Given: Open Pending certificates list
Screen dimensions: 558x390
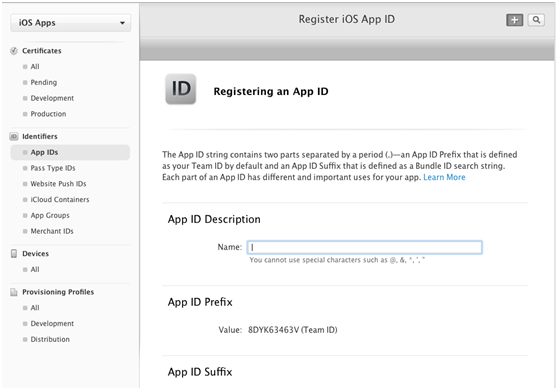Looking at the screenshot, I should pyautogui.click(x=43, y=82).
